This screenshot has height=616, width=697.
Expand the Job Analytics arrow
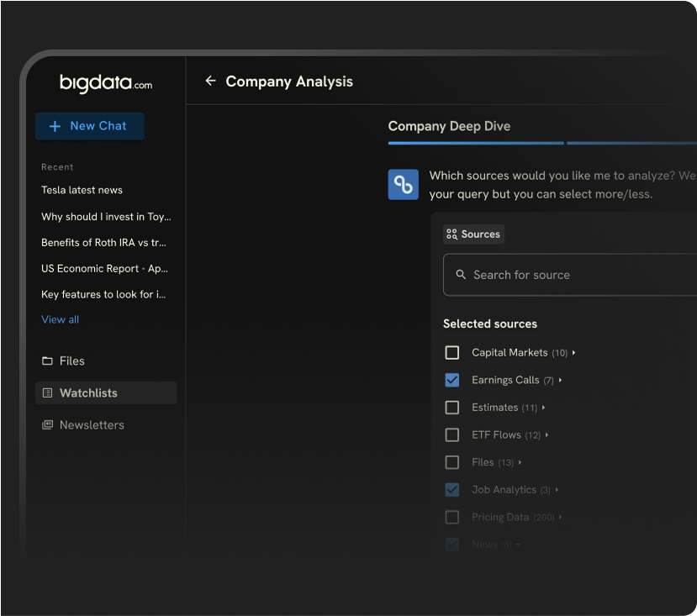[557, 490]
